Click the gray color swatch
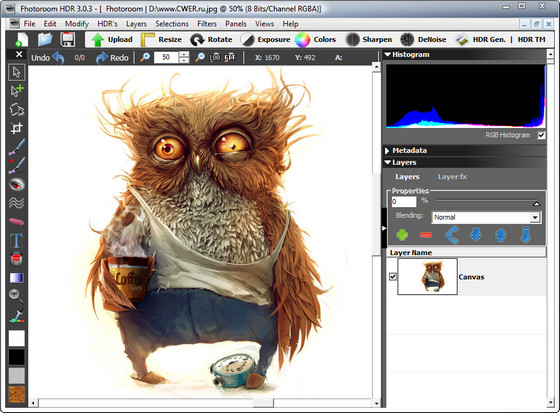Viewport: 560px width, 413px height. click(17, 376)
